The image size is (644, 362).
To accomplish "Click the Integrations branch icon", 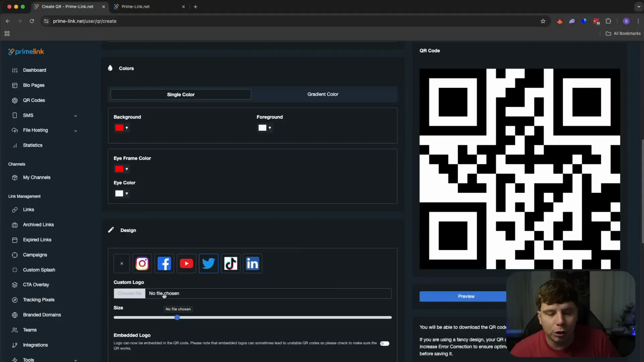I will tap(15, 345).
